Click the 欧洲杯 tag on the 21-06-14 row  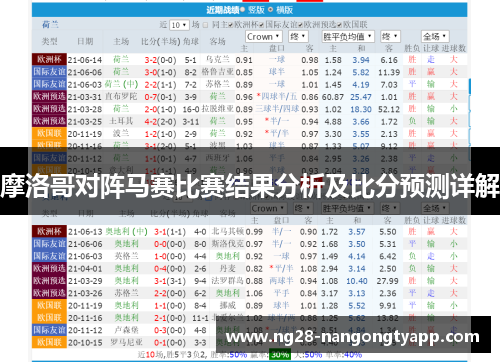point(49,60)
